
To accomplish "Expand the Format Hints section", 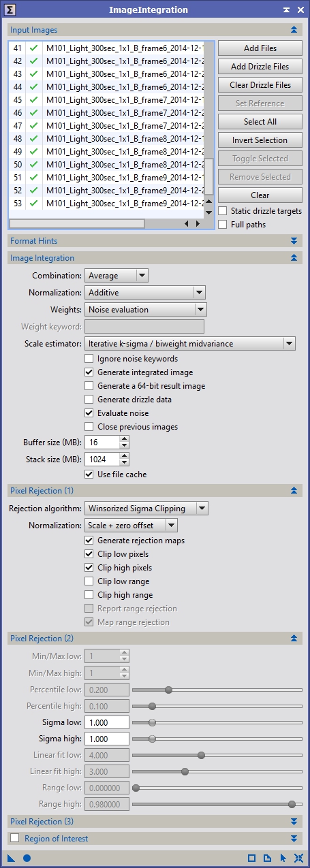I will click(x=155, y=241).
